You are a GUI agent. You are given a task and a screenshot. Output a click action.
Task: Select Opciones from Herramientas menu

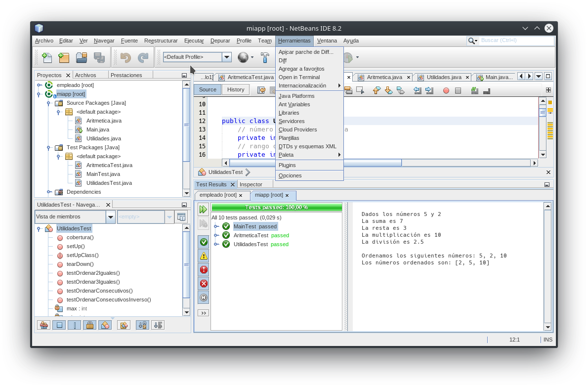click(x=309, y=175)
